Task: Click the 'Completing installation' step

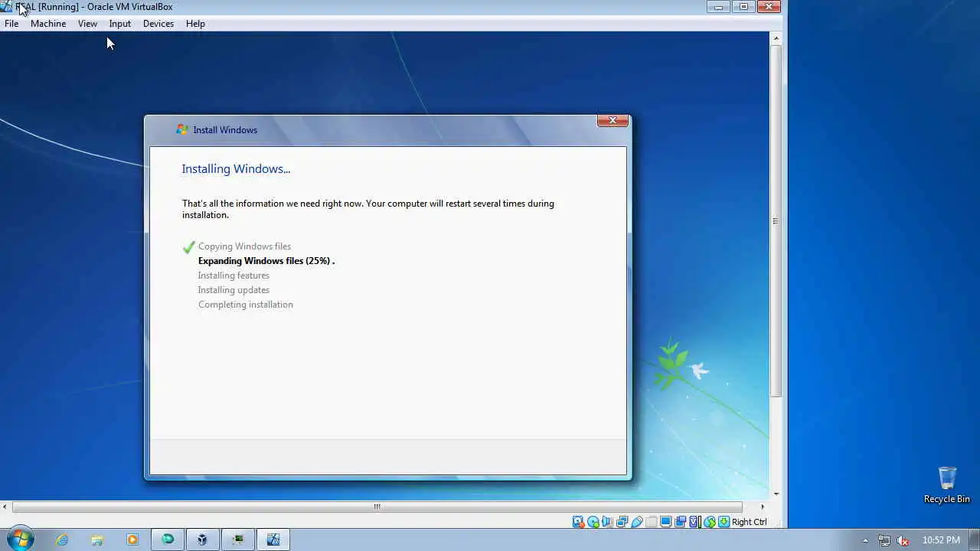Action: coord(245,305)
